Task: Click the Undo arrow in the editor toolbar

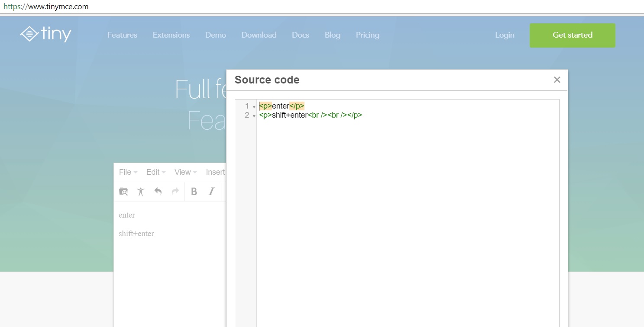Action: (x=158, y=191)
